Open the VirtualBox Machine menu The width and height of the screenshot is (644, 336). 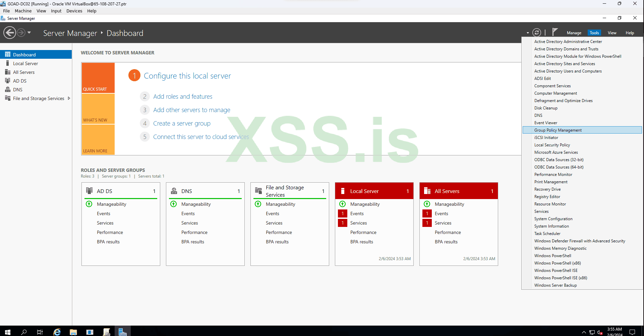coord(23,11)
